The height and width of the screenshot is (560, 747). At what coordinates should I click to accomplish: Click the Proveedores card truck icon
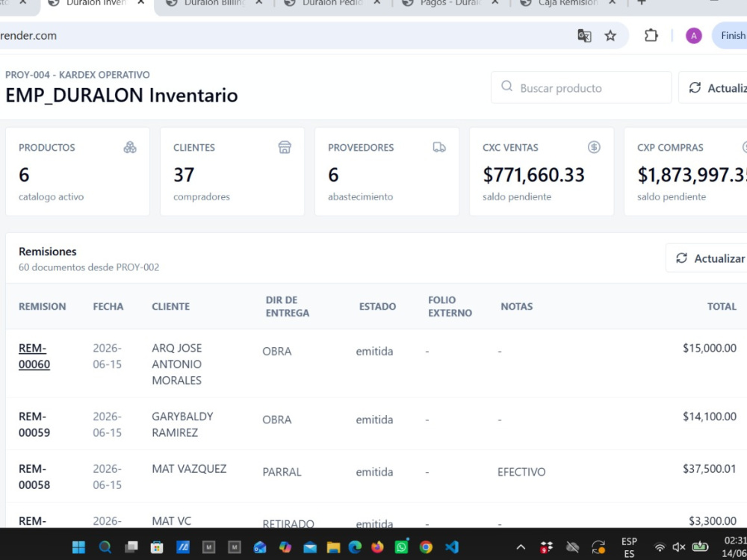click(439, 148)
